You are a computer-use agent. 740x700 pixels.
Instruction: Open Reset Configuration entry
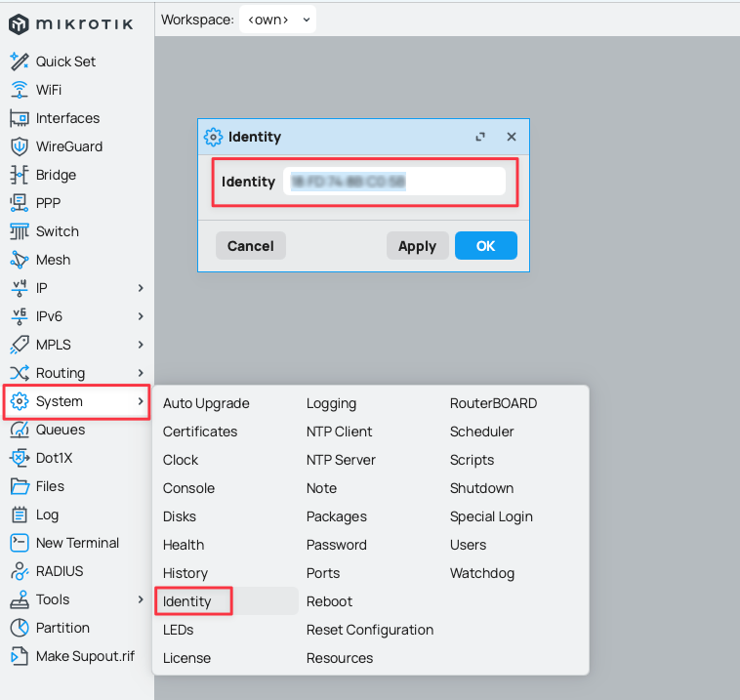coord(370,630)
